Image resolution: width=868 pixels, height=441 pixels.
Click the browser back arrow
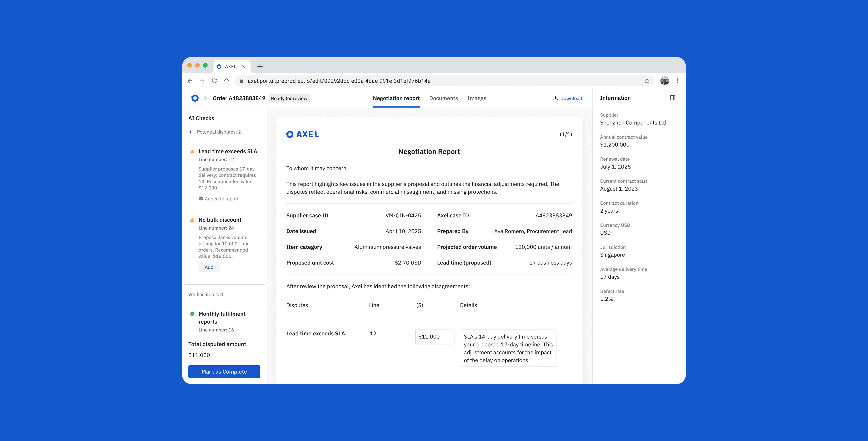[x=190, y=81]
